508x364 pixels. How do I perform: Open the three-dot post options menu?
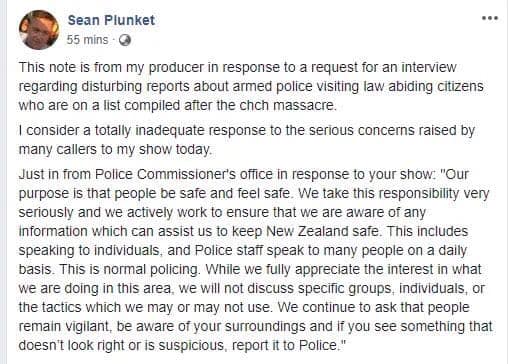[490, 18]
